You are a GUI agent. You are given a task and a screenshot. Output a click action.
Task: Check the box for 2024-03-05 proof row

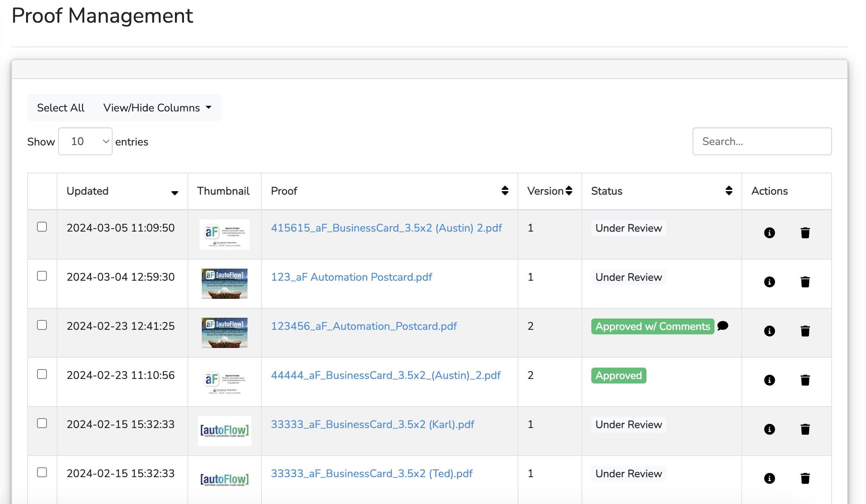tap(42, 227)
